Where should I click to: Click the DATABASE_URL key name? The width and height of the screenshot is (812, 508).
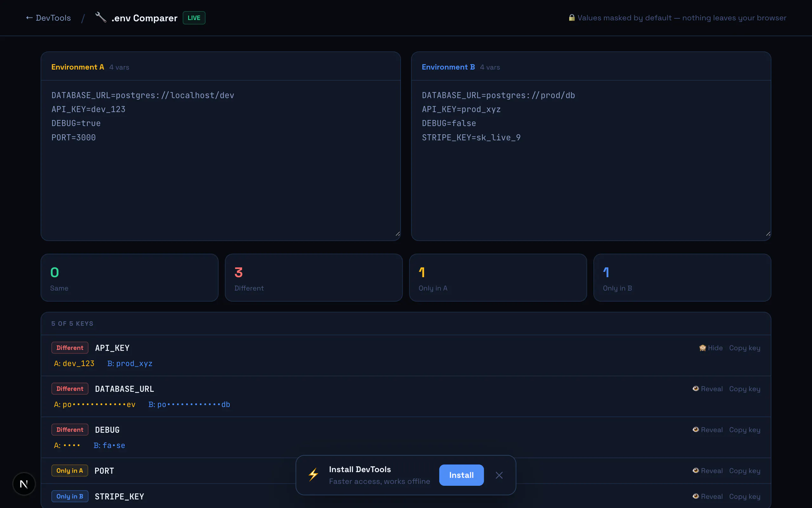[x=124, y=389]
